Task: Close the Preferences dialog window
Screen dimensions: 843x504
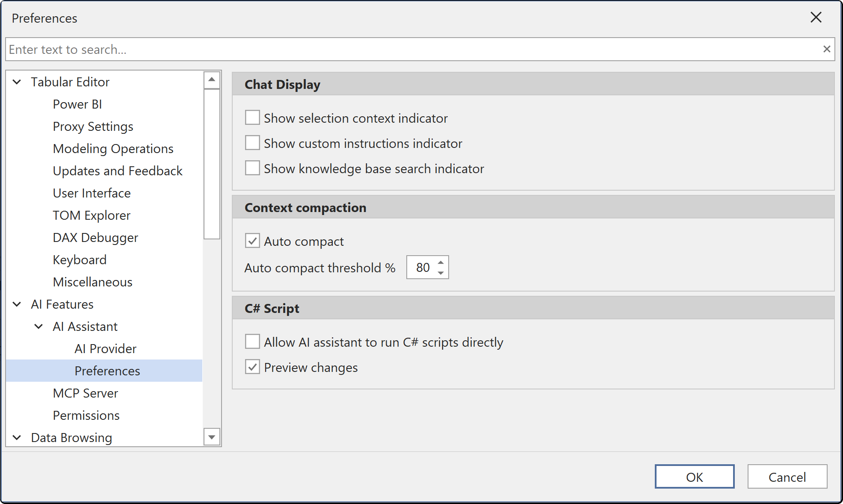Action: [816, 18]
